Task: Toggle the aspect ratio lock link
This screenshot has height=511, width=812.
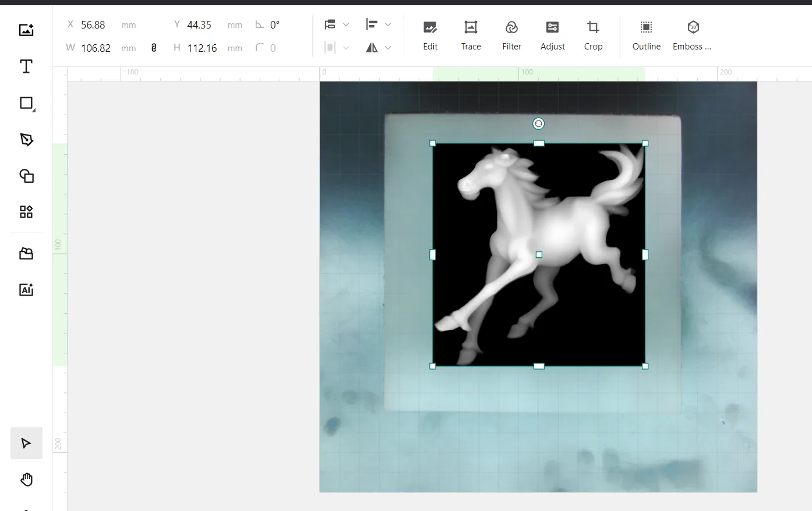Action: point(154,48)
